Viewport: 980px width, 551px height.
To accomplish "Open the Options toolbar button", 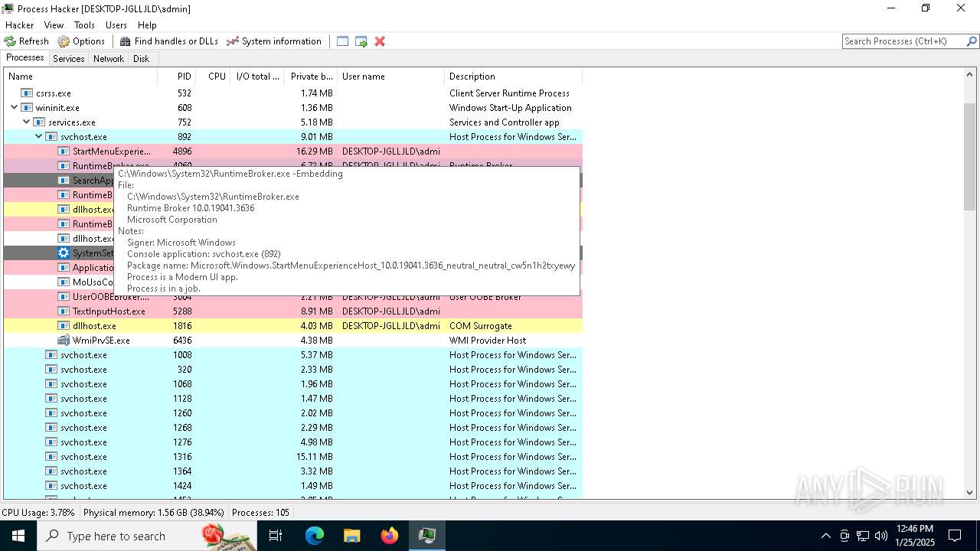I will (x=81, y=41).
